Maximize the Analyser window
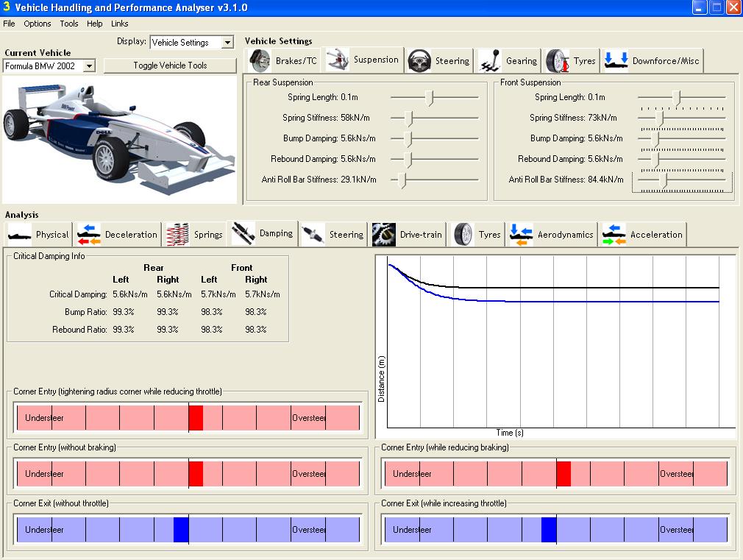Image resolution: width=743 pixels, height=560 pixels. (x=717, y=7)
